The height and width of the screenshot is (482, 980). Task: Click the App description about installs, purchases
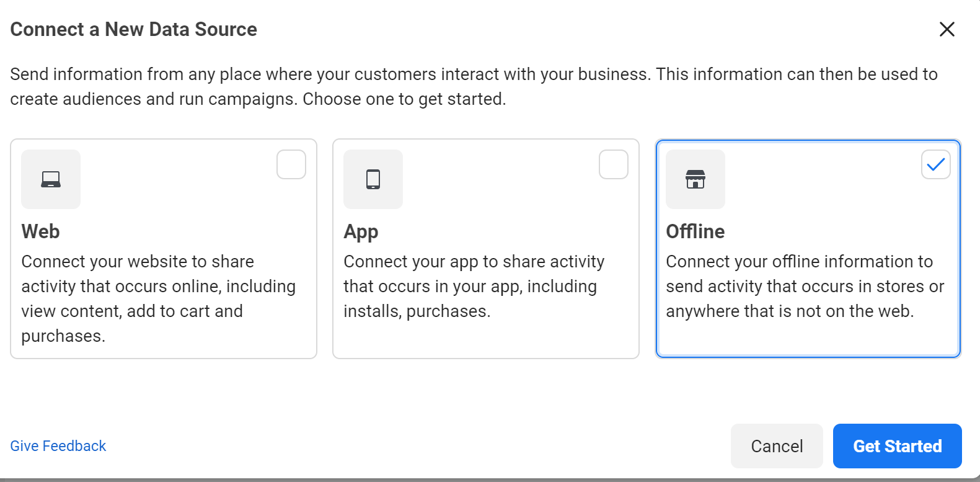pos(474,286)
